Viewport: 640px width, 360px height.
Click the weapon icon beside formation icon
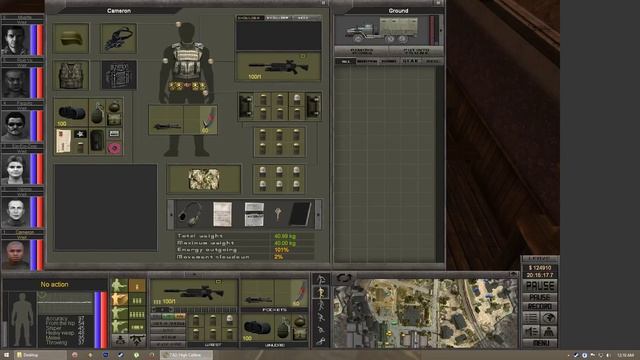click(137, 340)
